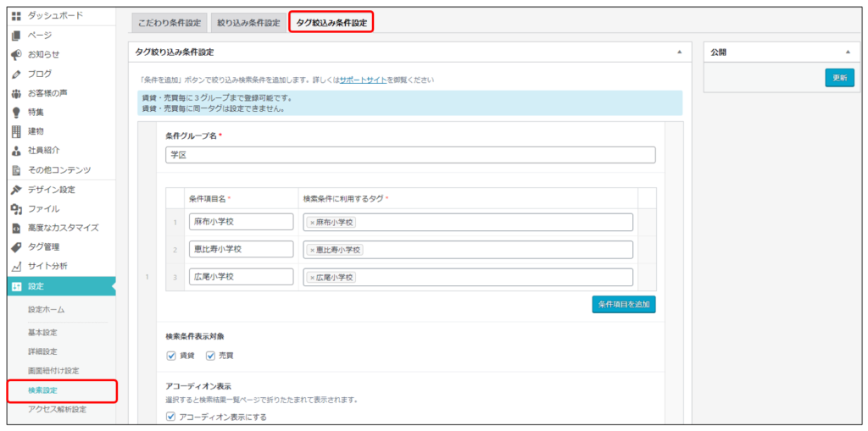Uncheck the 売買 checkbox

click(211, 356)
